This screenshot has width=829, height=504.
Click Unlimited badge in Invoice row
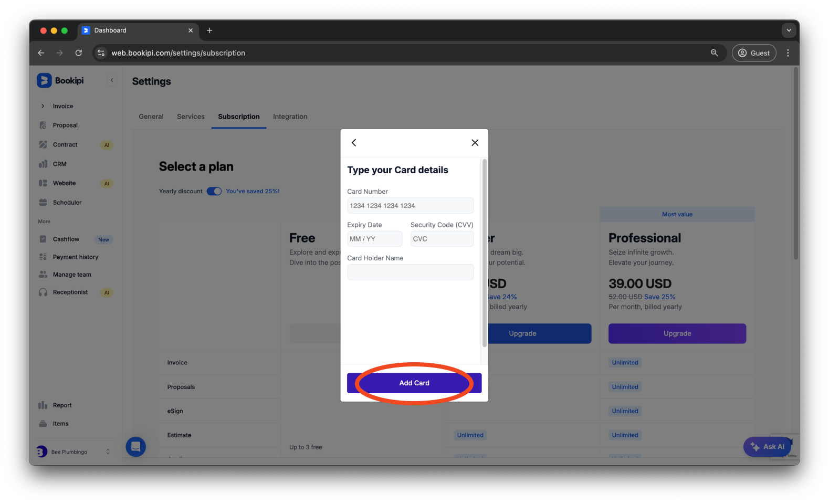[x=625, y=363]
